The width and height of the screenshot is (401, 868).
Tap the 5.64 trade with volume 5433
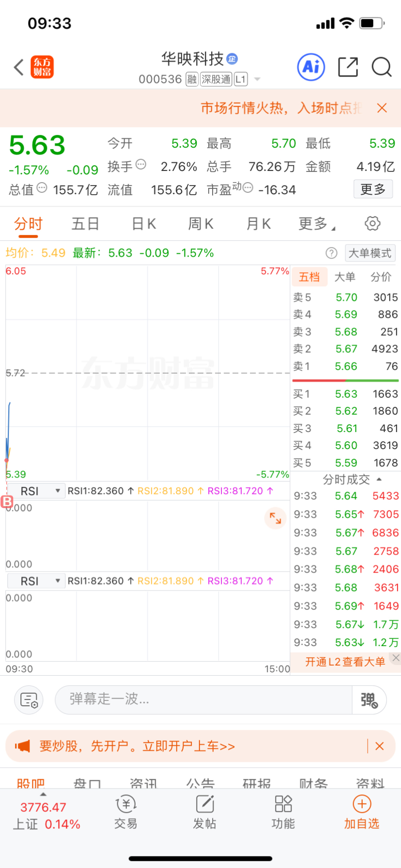346,496
